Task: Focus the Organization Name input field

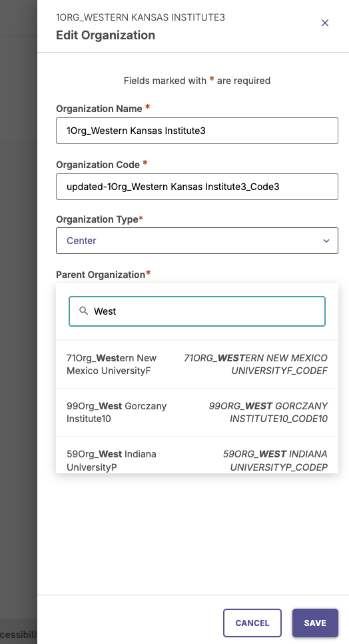Action: pos(197,131)
